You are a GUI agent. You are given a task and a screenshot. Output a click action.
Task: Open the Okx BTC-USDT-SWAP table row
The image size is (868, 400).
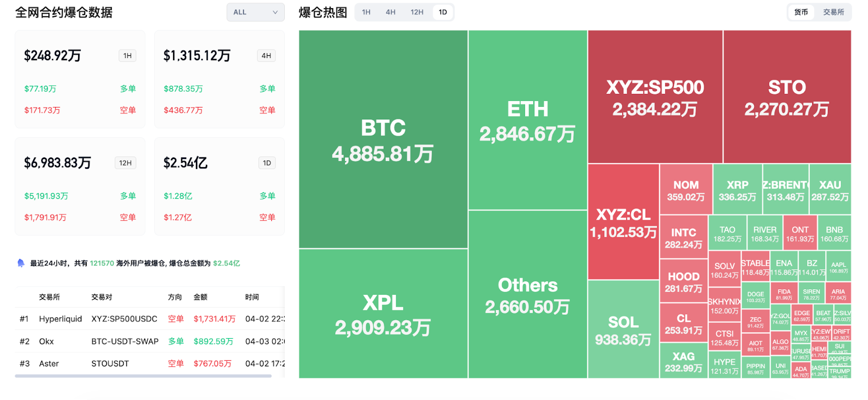149,341
